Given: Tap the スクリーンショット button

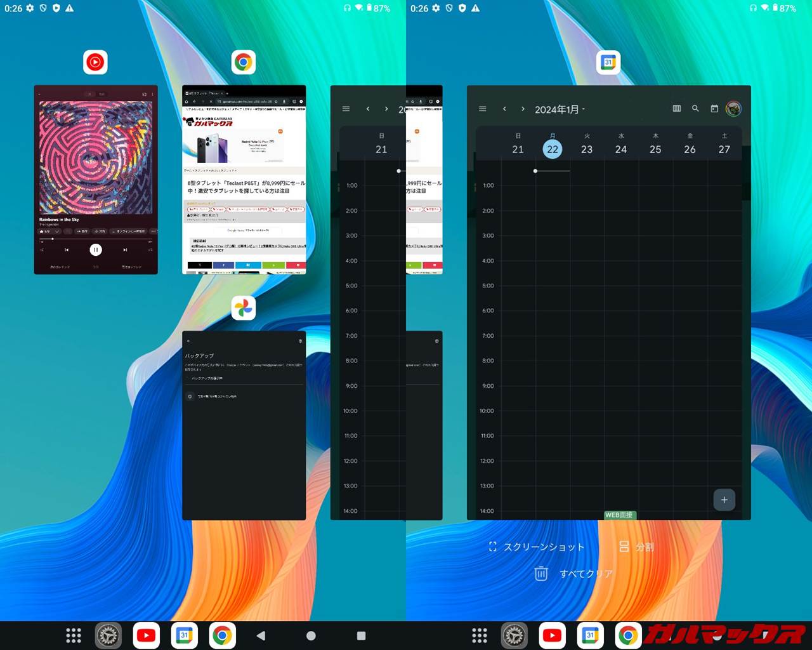Looking at the screenshot, I should (536, 547).
